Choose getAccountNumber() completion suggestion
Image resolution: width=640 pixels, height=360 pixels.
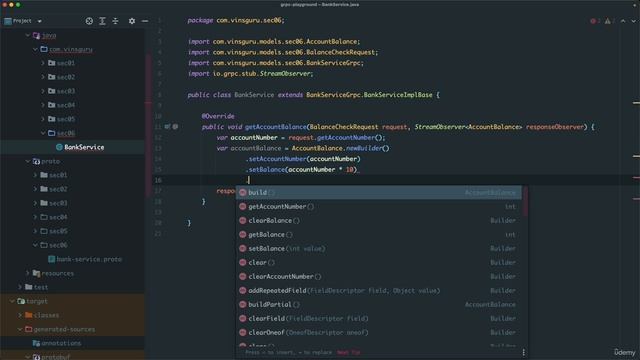(x=378, y=207)
